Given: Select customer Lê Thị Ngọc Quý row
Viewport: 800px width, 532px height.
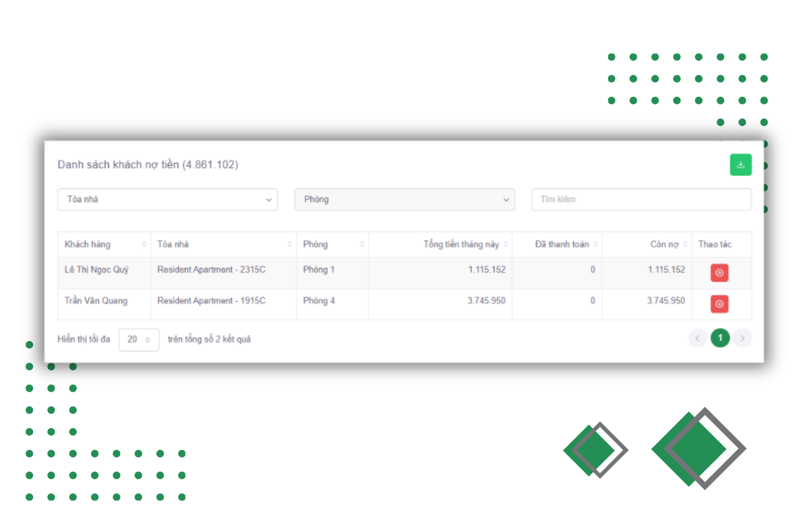Looking at the screenshot, I should pyautogui.click(x=96, y=270).
